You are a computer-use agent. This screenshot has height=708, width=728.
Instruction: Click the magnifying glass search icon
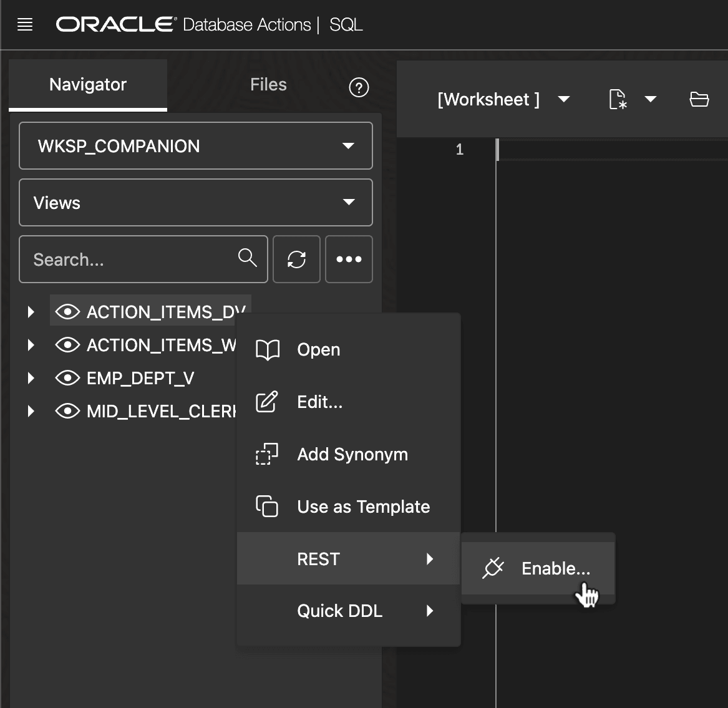tap(247, 258)
